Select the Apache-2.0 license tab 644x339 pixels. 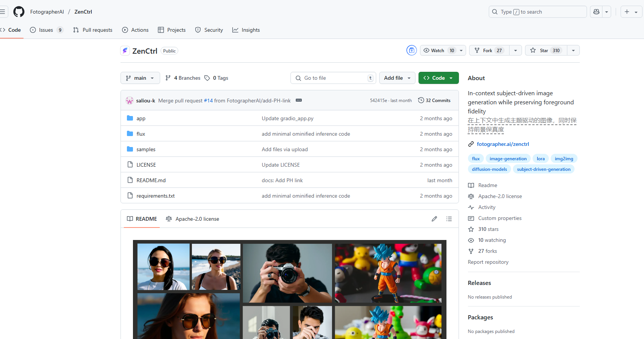193,219
